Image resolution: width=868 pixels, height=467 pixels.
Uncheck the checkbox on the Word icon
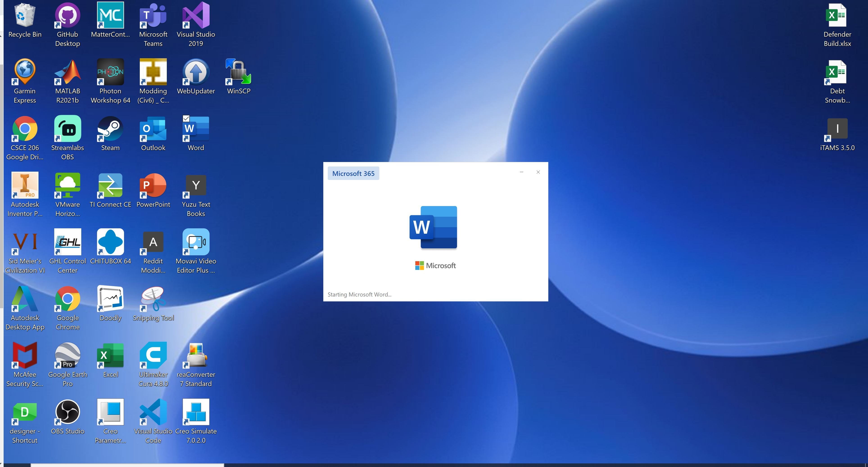point(186,119)
